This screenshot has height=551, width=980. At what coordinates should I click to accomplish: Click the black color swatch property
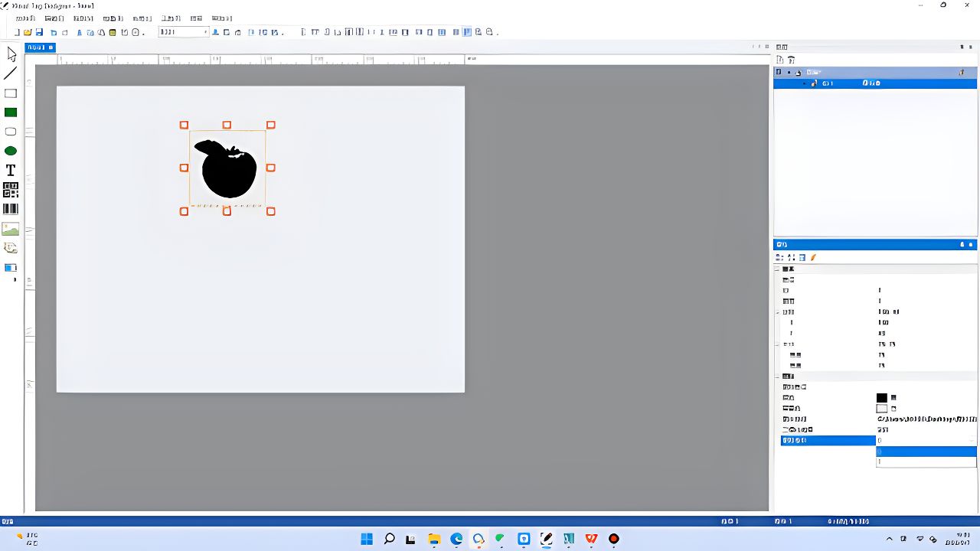pyautogui.click(x=882, y=398)
